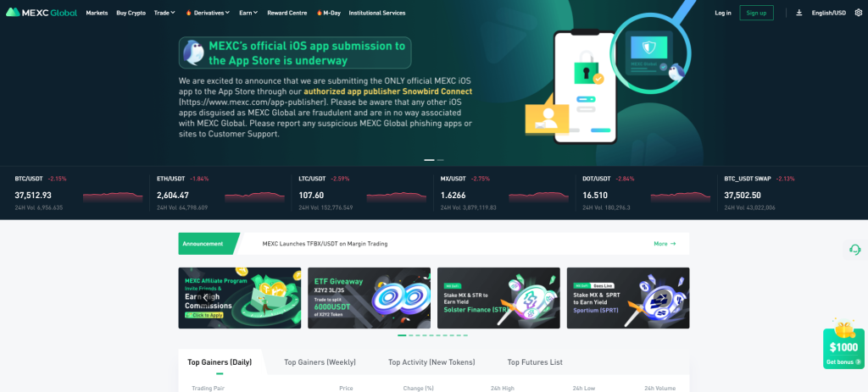
Task: Click the ETH/USDT sparkline chart
Action: 254,196
